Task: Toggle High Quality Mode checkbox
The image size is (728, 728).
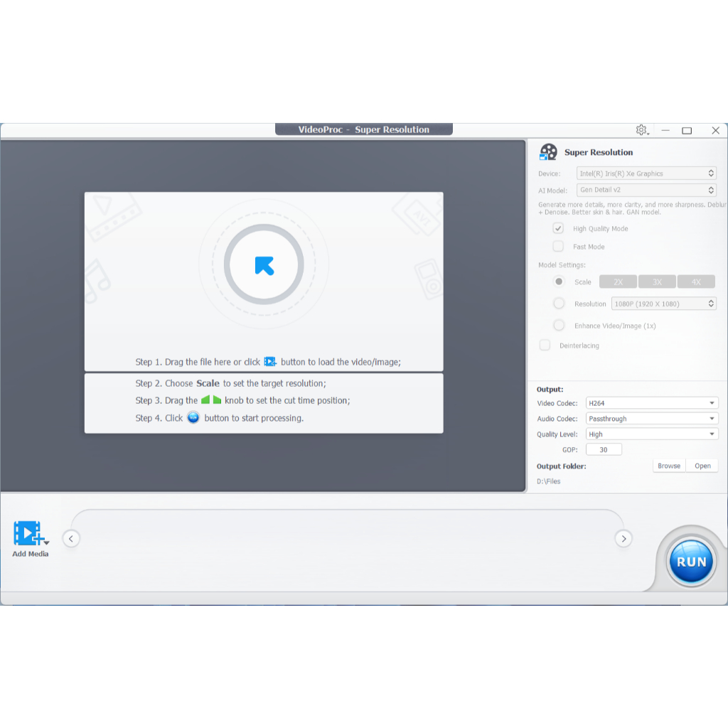Action: click(x=558, y=229)
